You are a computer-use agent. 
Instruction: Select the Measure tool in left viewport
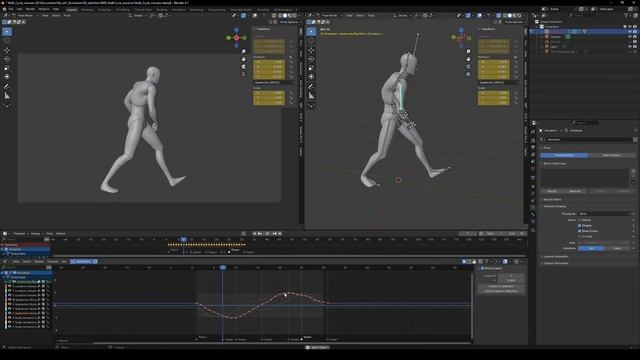pyautogui.click(x=7, y=96)
